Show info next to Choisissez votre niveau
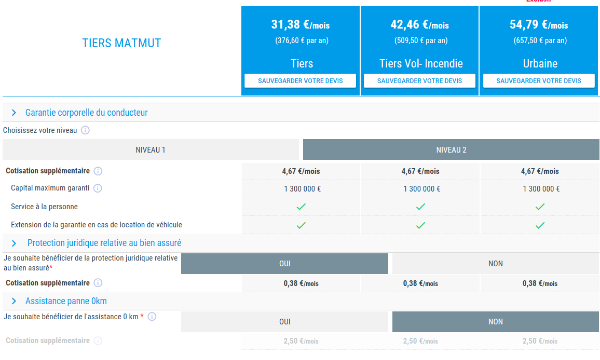 85,130
